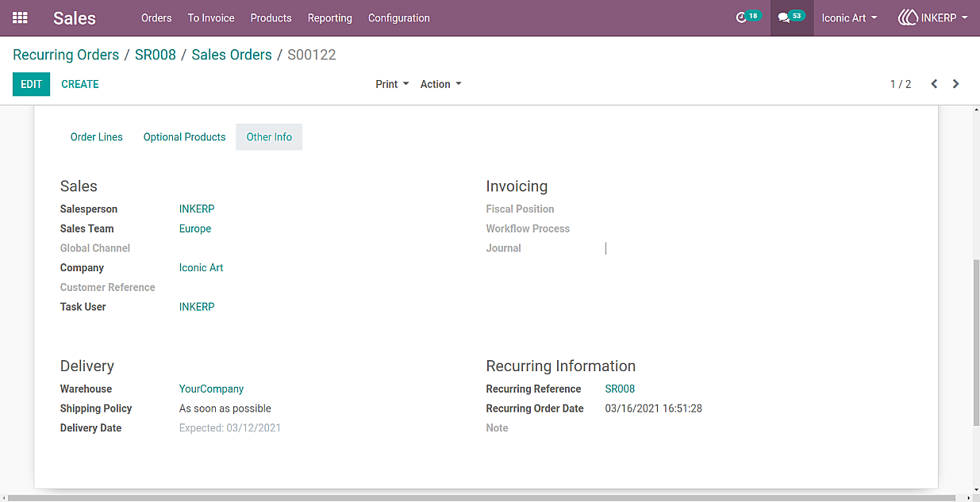Viewport: 980px width, 502px height.
Task: Open the conversations chat icon with 53 badge
Action: pos(791,17)
